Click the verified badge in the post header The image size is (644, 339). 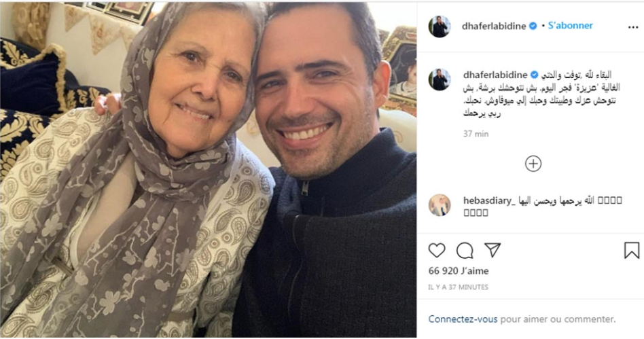pyautogui.click(x=533, y=26)
